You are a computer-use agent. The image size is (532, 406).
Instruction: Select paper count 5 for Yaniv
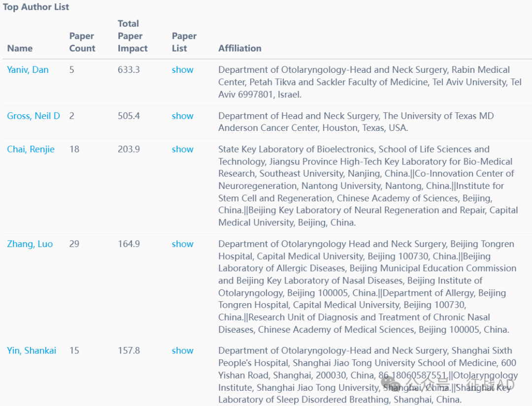[71, 70]
